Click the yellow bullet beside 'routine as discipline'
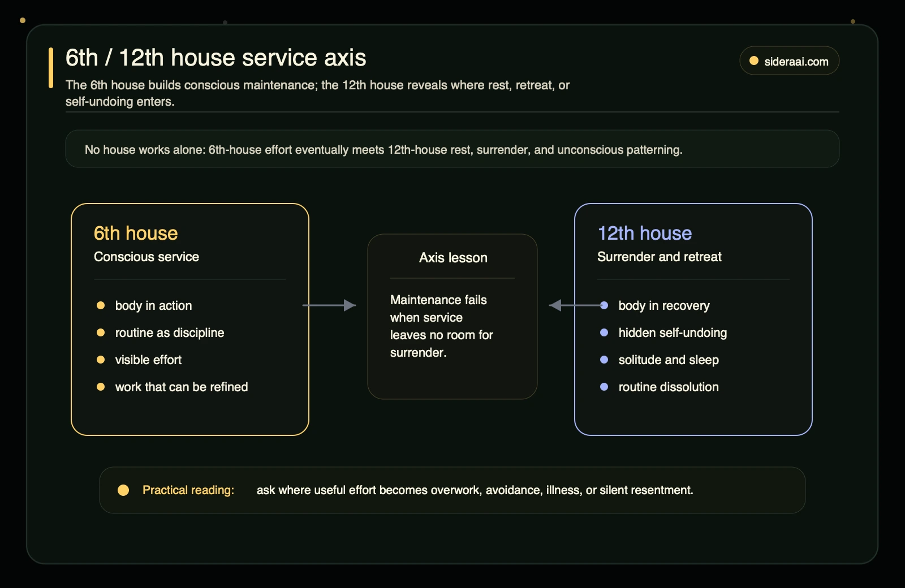Viewport: 905px width, 588px height. coord(101,332)
